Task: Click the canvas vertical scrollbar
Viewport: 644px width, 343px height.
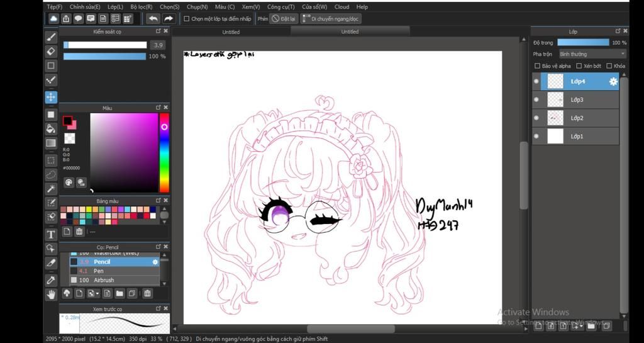Action: pos(524,176)
